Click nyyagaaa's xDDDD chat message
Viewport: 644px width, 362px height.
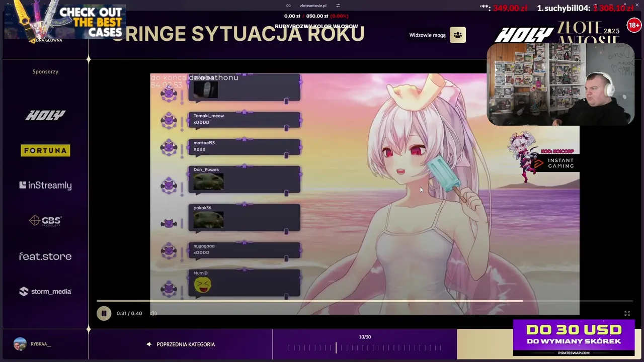coord(245,250)
